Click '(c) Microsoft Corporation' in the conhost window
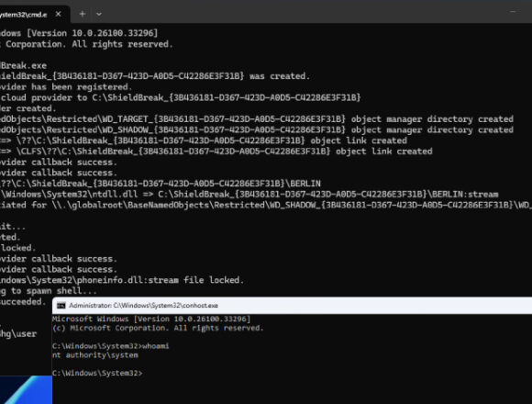The height and width of the screenshot is (404, 532). click(110, 328)
